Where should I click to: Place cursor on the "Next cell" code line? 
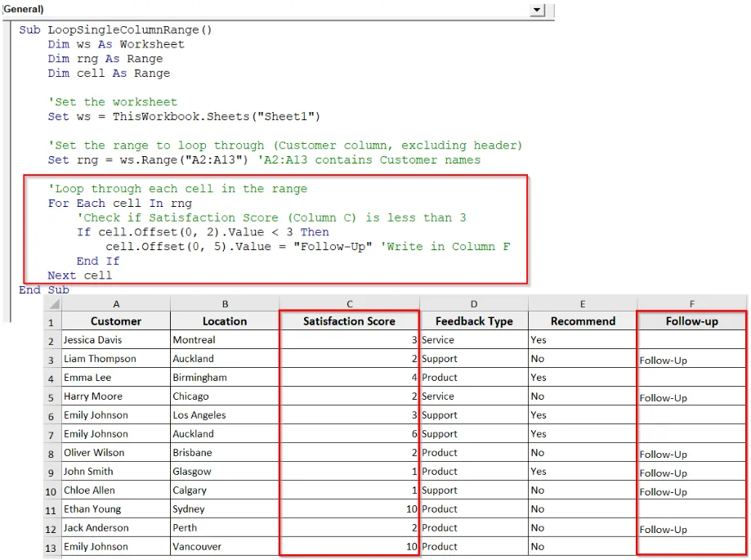pos(79,276)
